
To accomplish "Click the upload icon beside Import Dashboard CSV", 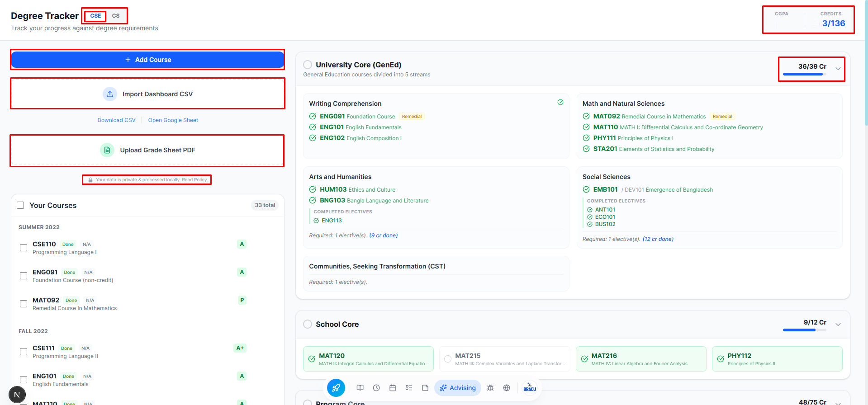I will tap(110, 94).
